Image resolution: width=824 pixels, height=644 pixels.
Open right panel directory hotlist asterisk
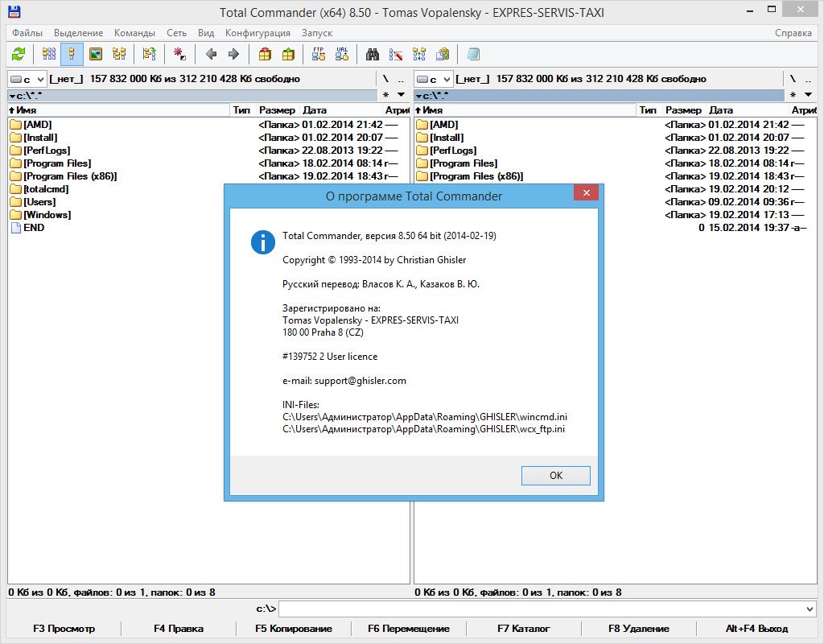pos(793,95)
